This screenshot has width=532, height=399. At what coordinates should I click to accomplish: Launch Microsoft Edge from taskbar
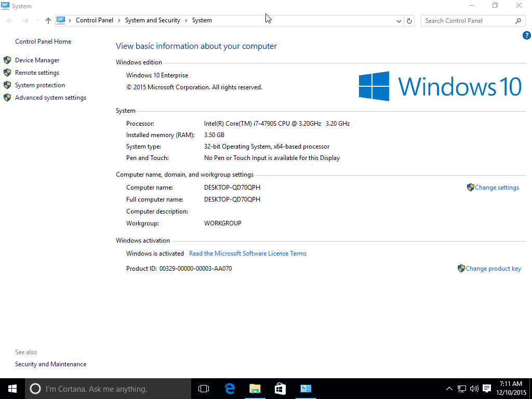pyautogui.click(x=230, y=389)
